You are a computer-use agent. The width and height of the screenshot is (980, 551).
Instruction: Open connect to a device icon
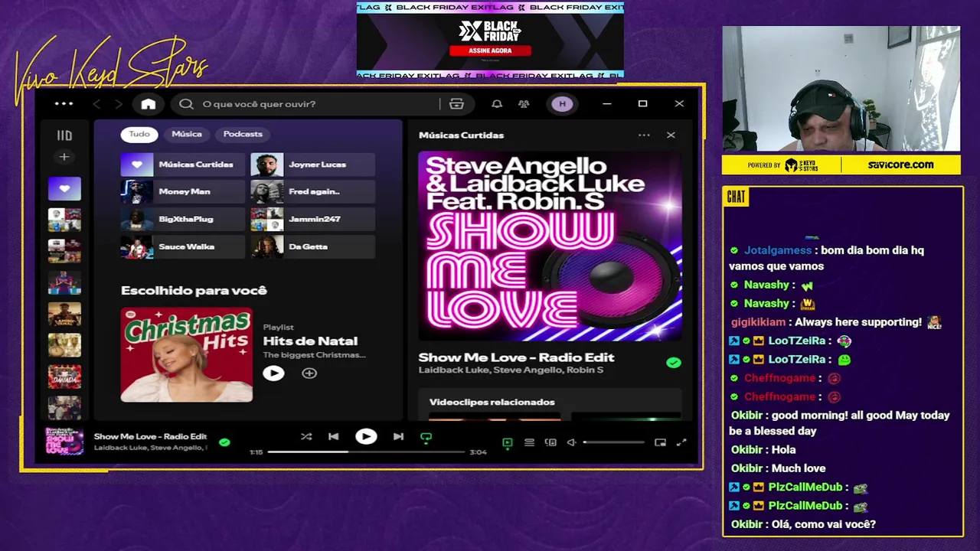pyautogui.click(x=550, y=442)
